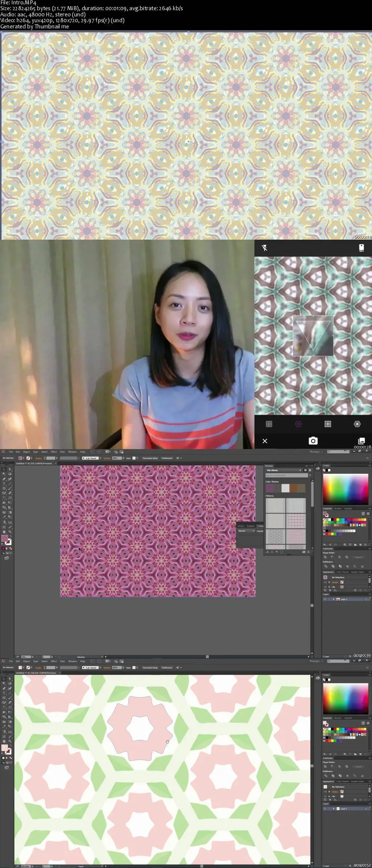
Task: Open Document Setup in pink-pattern Illustrator frame
Action: pos(150,458)
